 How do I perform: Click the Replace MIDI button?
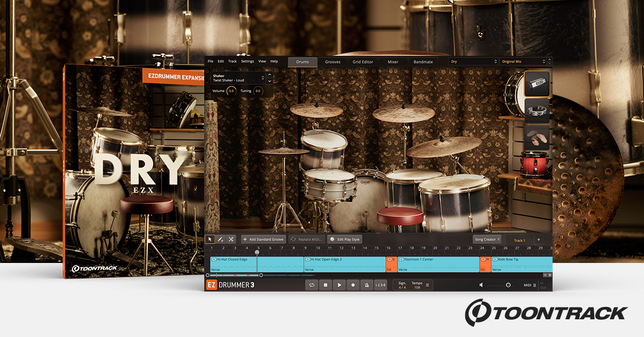point(308,239)
